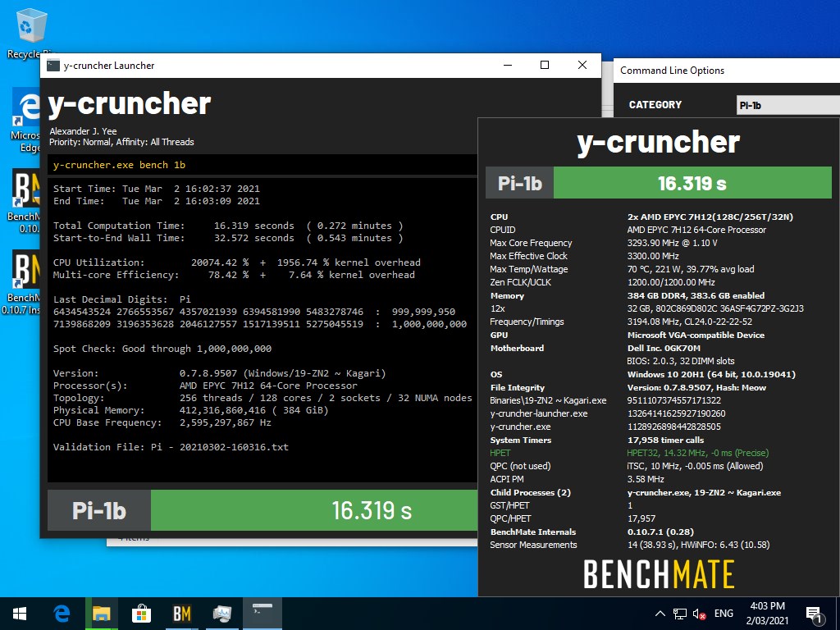The width and height of the screenshot is (840, 630).
Task: Click the 'Child Processes (2)' row
Action: point(636,492)
